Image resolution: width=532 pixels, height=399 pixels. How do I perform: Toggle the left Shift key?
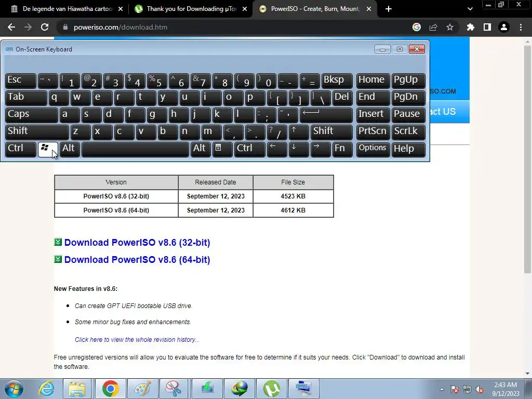(37, 132)
